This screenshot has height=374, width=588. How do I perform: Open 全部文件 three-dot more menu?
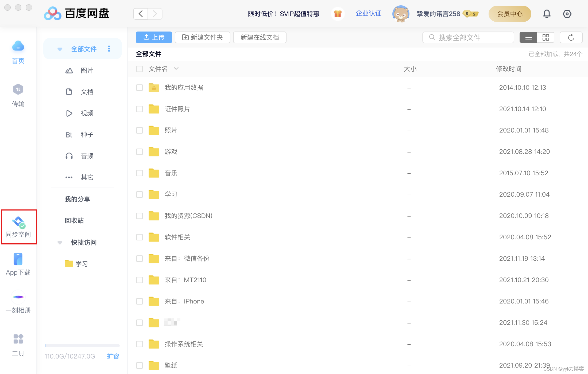click(109, 49)
